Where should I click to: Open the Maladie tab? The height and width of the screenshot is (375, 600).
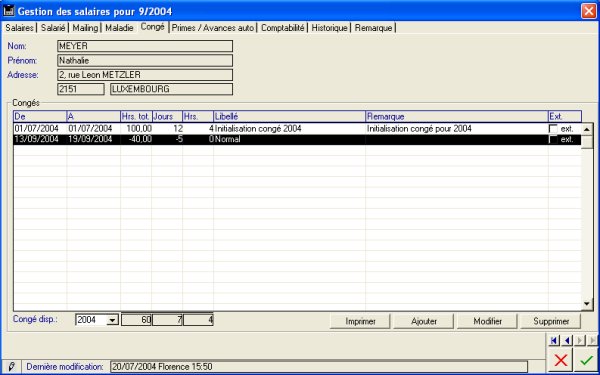point(119,28)
